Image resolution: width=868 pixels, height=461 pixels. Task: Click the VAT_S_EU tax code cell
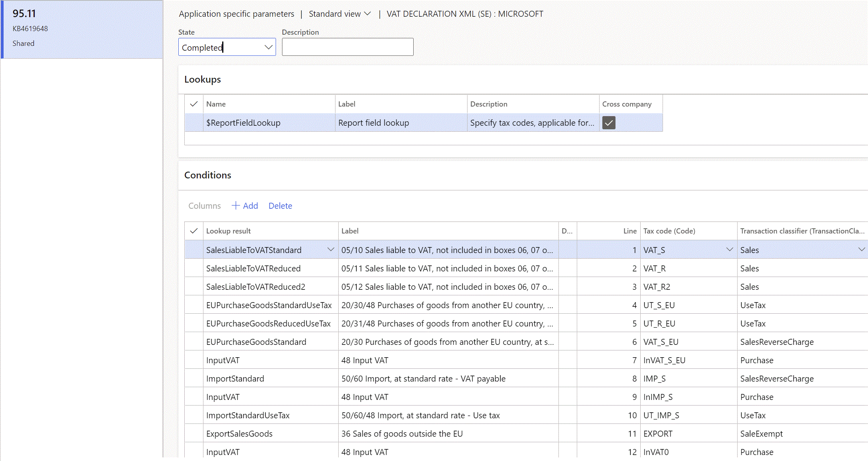coord(688,342)
